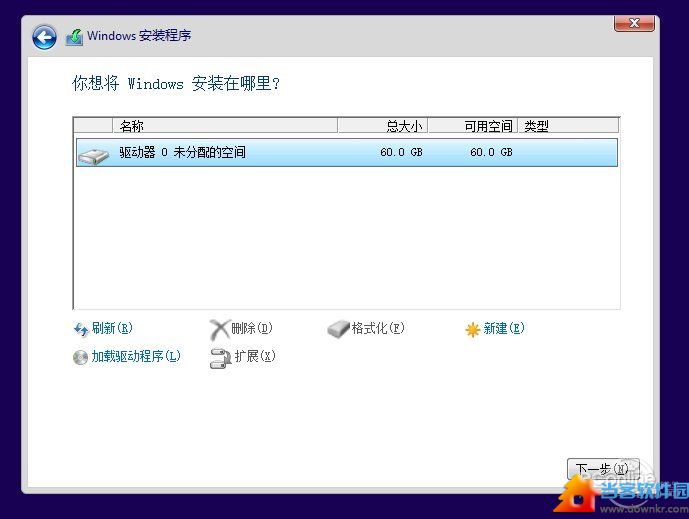The width and height of the screenshot is (689, 519).
Task: Close the Windows Setup window
Action: tap(634, 23)
